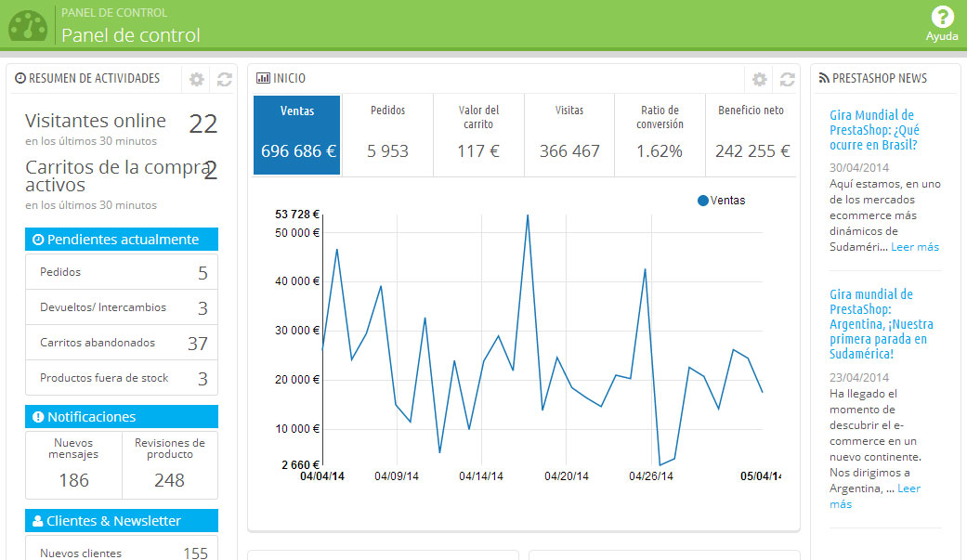Refresh the Resumen de Actividades panel
Screen dimensions: 967x560
point(225,79)
